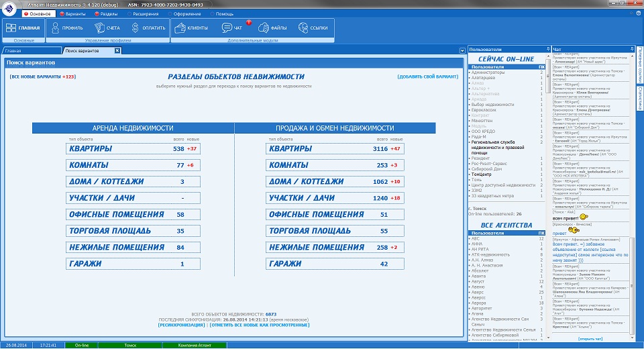Click the smiley emoticon after 'всем привет!'
The height and width of the screenshot is (349, 644).
tap(584, 217)
